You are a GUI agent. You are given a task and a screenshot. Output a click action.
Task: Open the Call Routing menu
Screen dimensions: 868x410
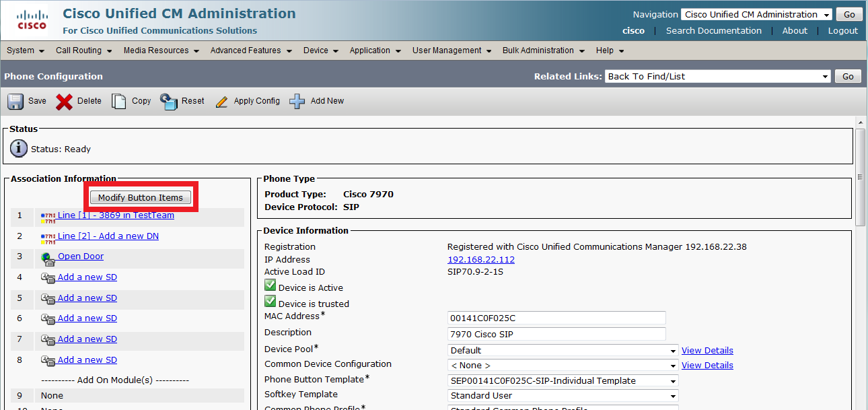[x=83, y=50]
